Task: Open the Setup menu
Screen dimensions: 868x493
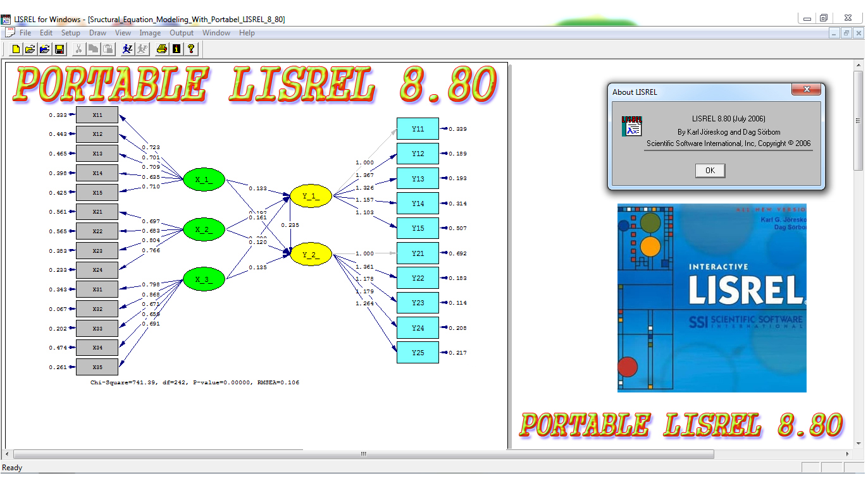Action: (70, 33)
